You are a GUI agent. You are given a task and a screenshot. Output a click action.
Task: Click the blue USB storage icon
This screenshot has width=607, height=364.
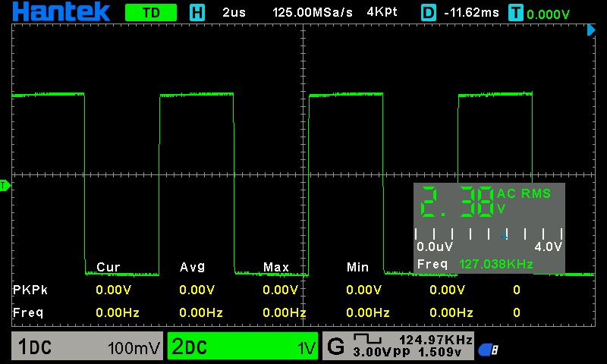pyautogui.click(x=488, y=350)
